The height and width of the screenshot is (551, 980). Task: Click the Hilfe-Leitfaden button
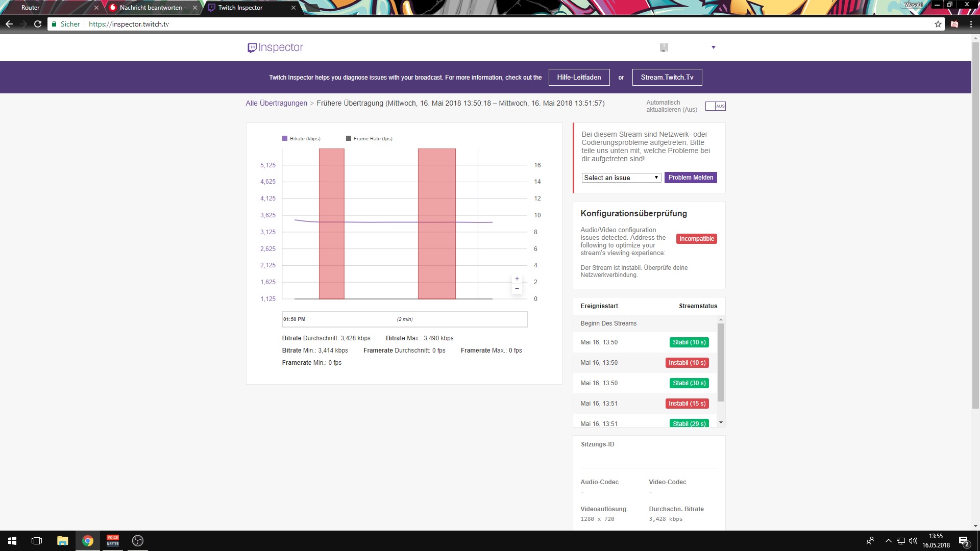(579, 77)
